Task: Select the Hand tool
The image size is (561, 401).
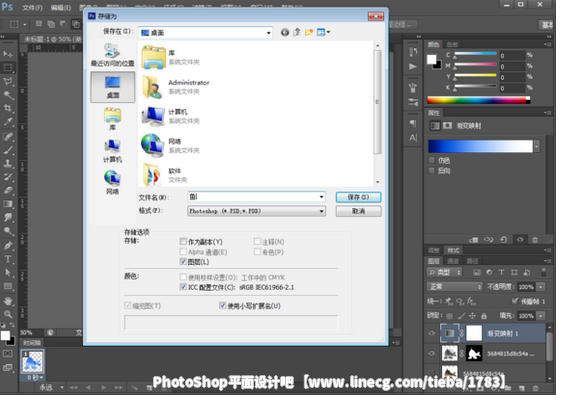Action: [8, 301]
